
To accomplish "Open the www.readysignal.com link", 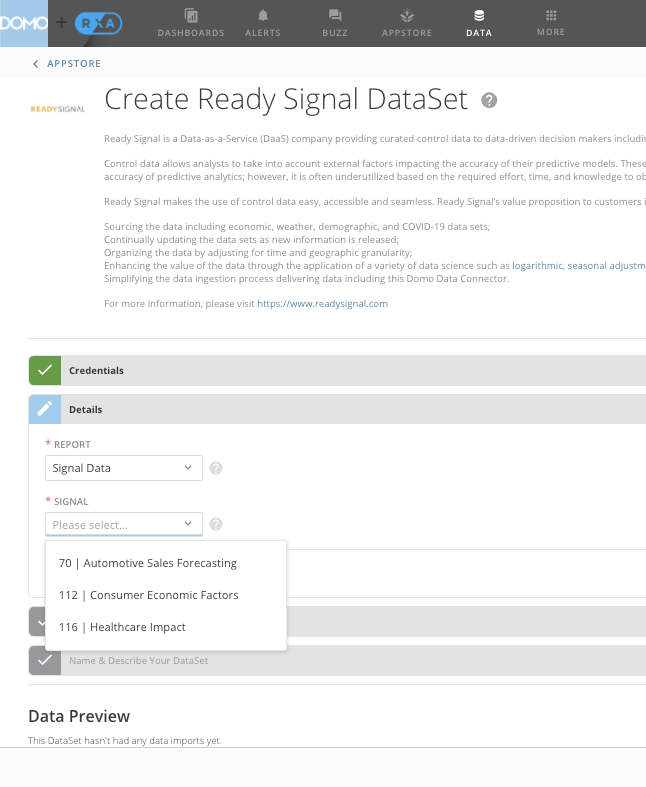I will click(x=322, y=303).
